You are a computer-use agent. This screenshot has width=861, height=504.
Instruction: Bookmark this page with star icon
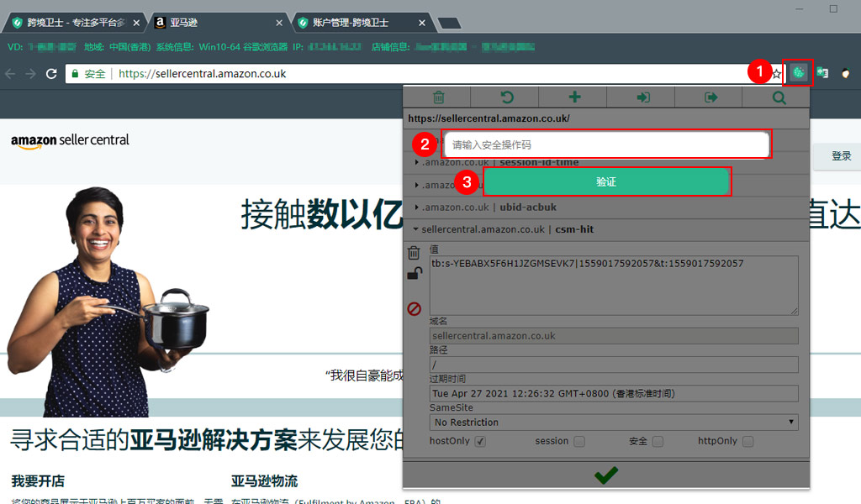(776, 73)
